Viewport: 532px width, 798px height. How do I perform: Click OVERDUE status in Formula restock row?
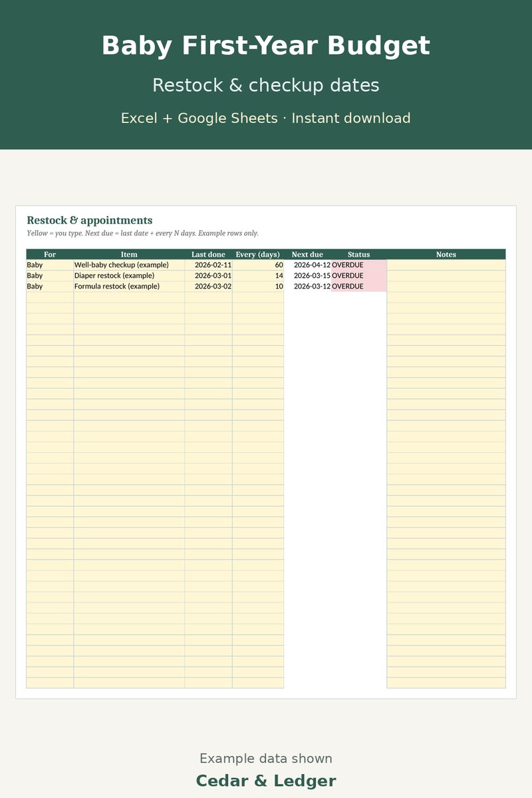click(x=358, y=286)
